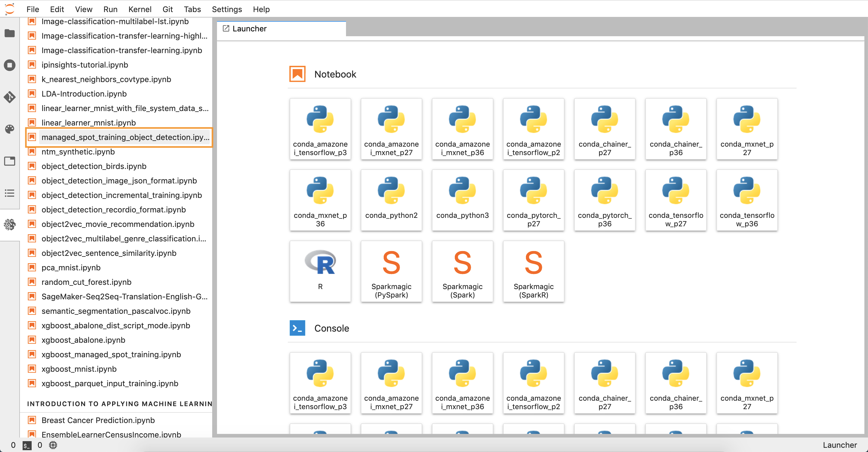The height and width of the screenshot is (452, 868).
Task: Open conda_amazonei_tensorflow_p3 notebook
Action: pyautogui.click(x=320, y=128)
